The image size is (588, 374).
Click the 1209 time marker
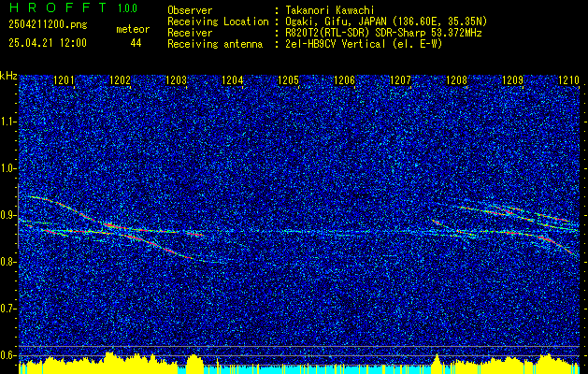tap(512, 80)
